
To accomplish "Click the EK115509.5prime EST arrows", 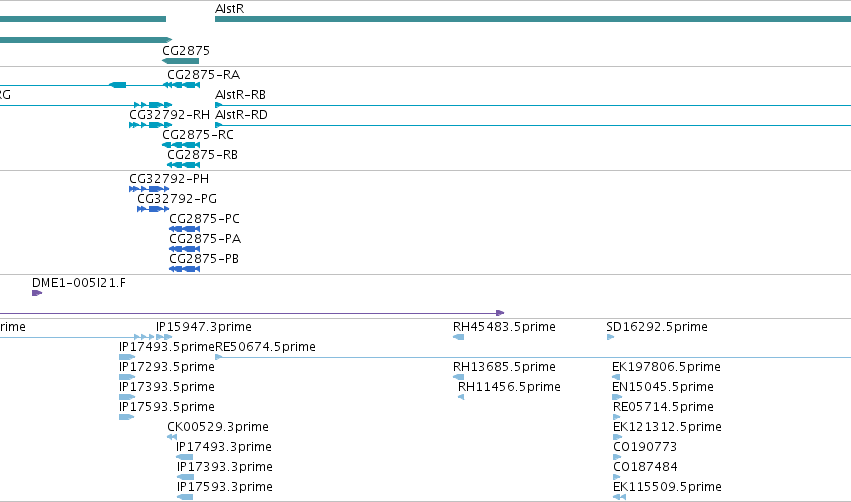I will click(619, 497).
